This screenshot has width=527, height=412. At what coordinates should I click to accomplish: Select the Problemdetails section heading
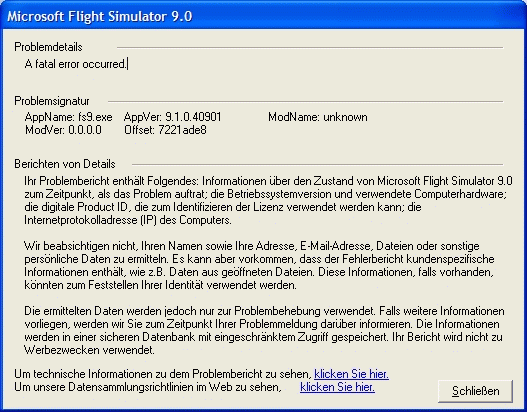coord(48,47)
